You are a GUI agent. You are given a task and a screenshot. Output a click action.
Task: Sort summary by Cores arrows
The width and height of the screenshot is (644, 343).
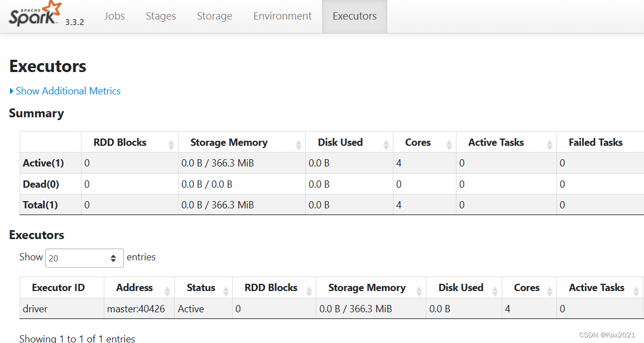click(449, 145)
